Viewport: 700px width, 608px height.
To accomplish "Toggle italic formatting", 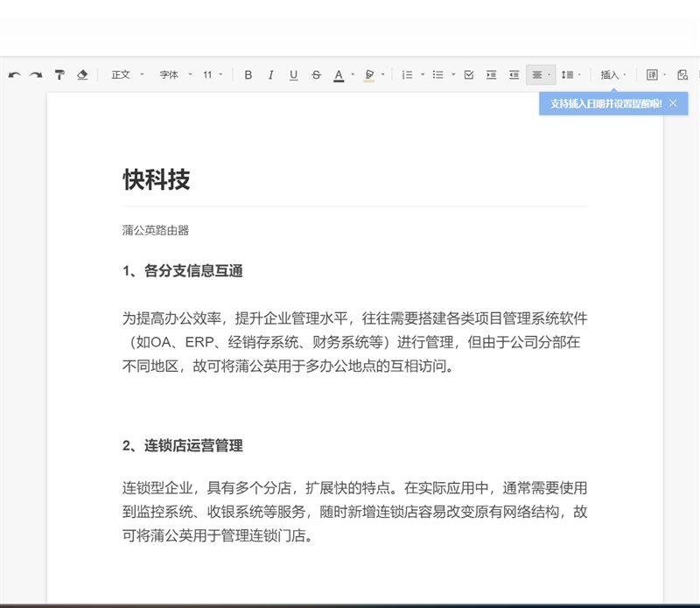I will [x=270, y=75].
